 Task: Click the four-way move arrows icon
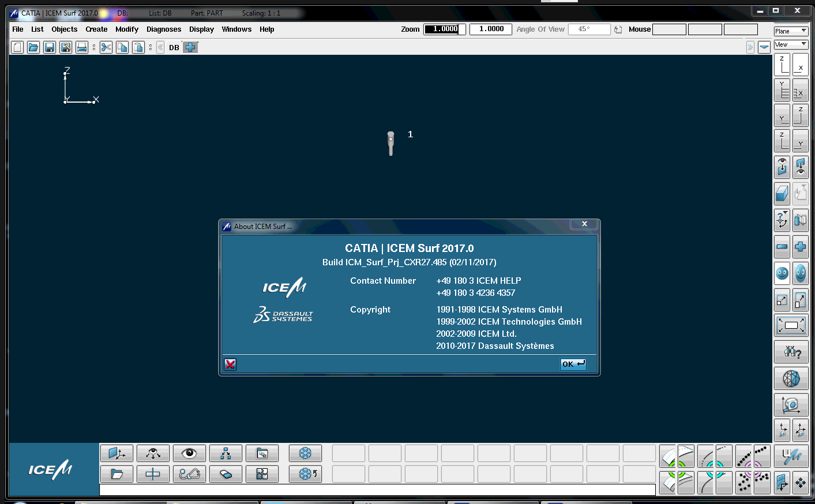pos(801,482)
